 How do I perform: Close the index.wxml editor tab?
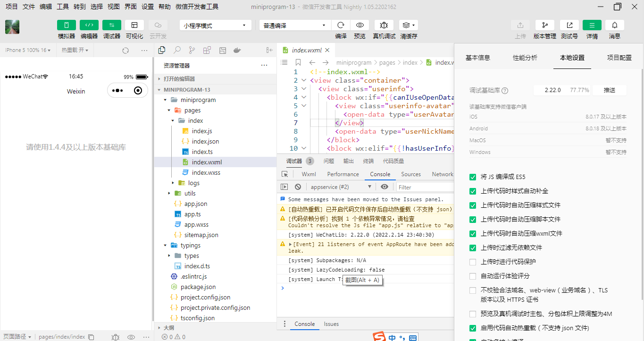(x=328, y=50)
